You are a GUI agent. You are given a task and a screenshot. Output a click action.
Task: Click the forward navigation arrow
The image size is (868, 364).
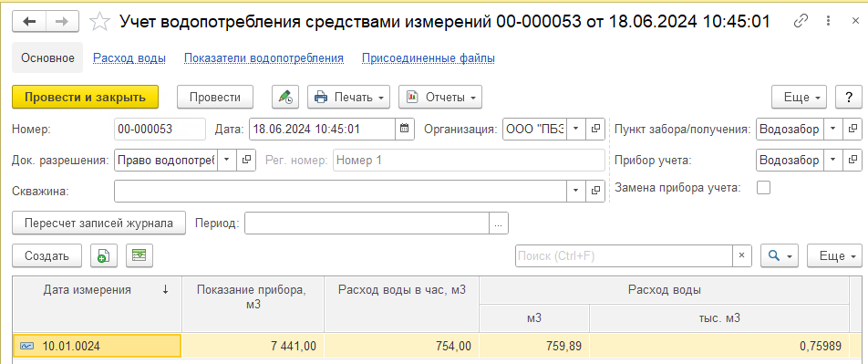(x=63, y=22)
